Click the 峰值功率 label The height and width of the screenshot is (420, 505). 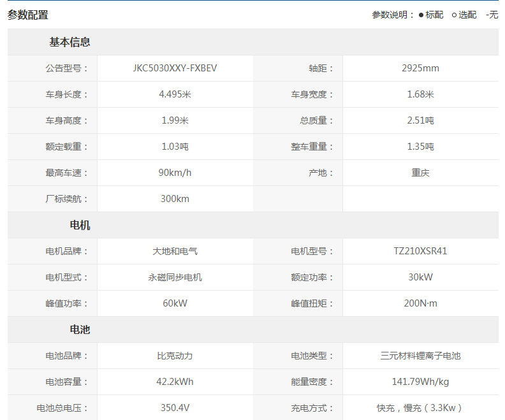[67, 303]
